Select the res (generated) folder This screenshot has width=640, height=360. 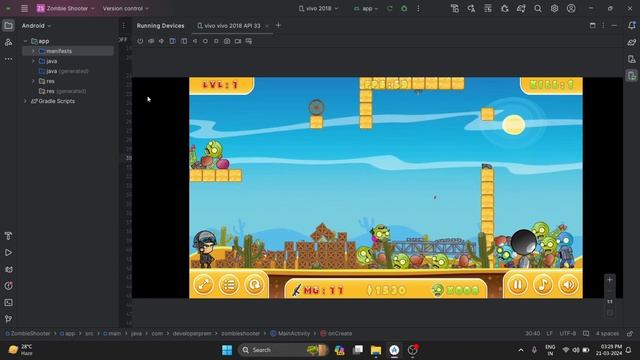pos(62,91)
